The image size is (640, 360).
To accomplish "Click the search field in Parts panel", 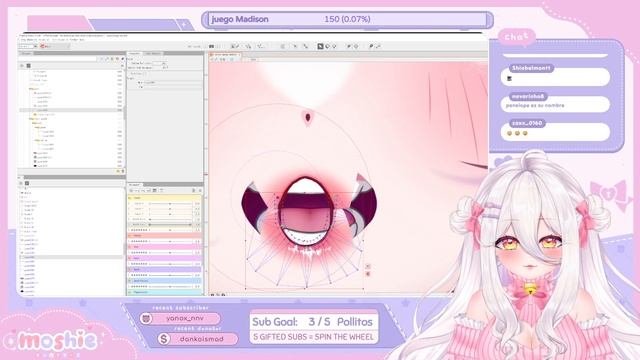I will [57, 59].
